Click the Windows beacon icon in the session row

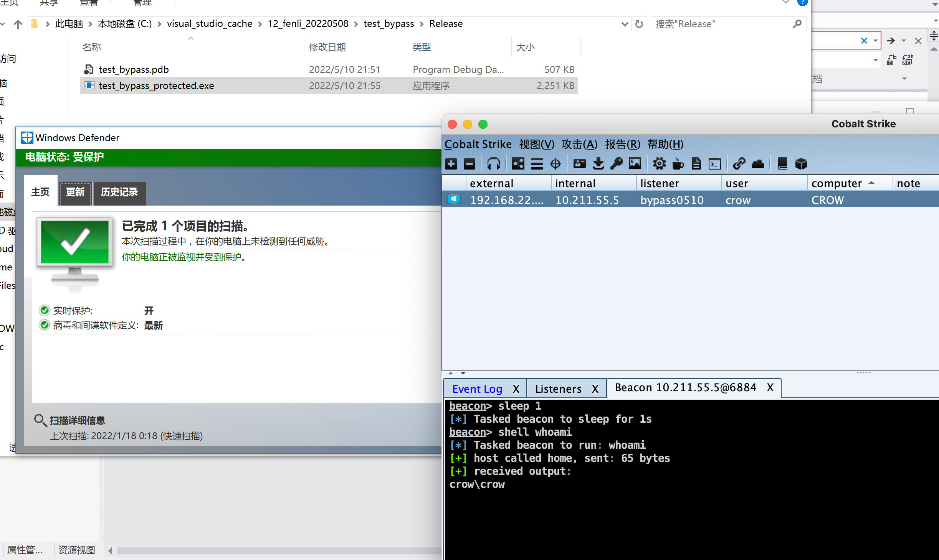tap(453, 199)
